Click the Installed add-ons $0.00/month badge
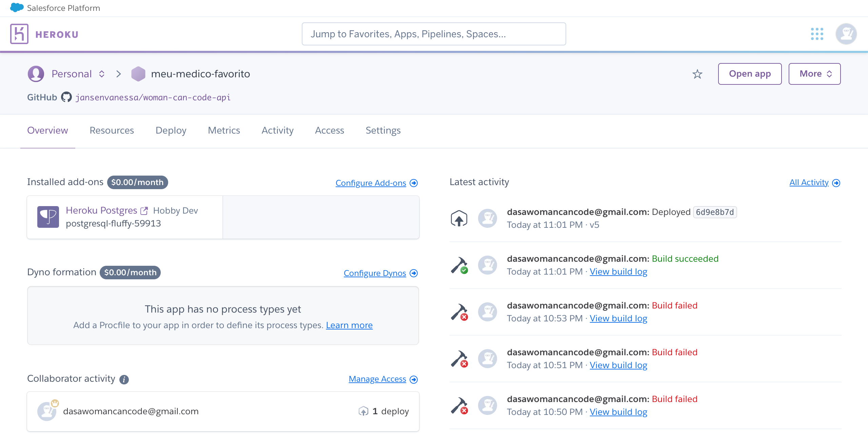This screenshot has width=868, height=440. click(x=137, y=182)
